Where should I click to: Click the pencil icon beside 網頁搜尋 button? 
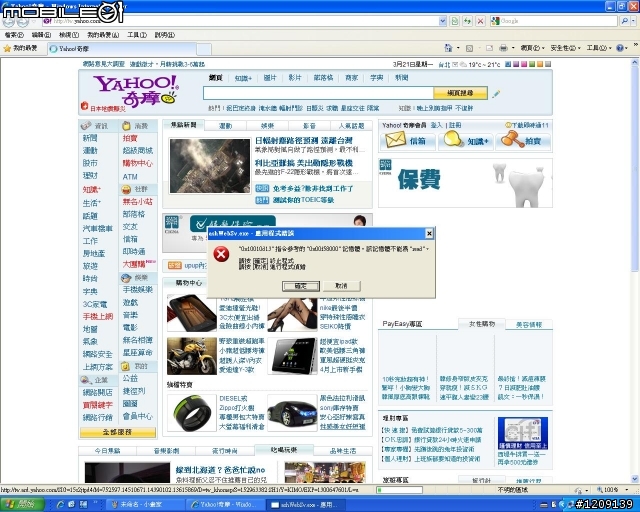click(496, 93)
